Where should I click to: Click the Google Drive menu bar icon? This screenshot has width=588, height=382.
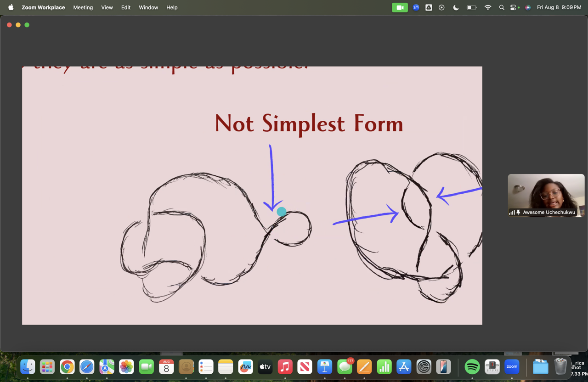[x=429, y=7]
